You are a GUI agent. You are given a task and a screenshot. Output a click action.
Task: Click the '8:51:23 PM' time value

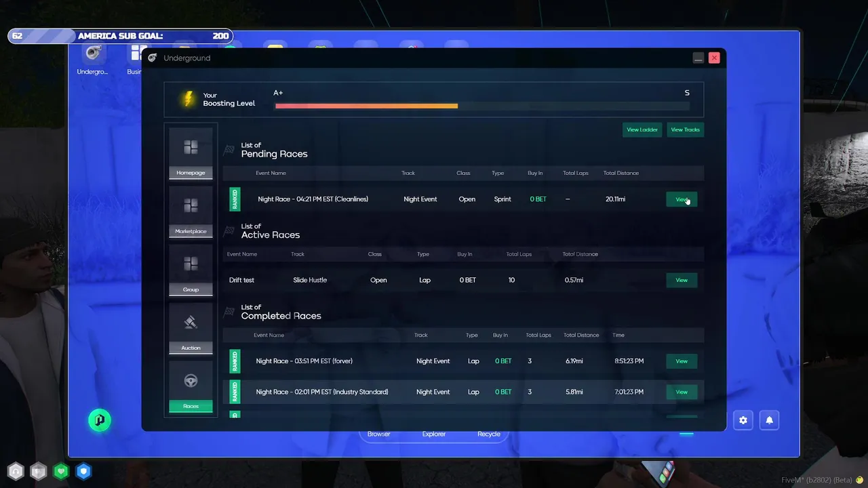click(628, 361)
